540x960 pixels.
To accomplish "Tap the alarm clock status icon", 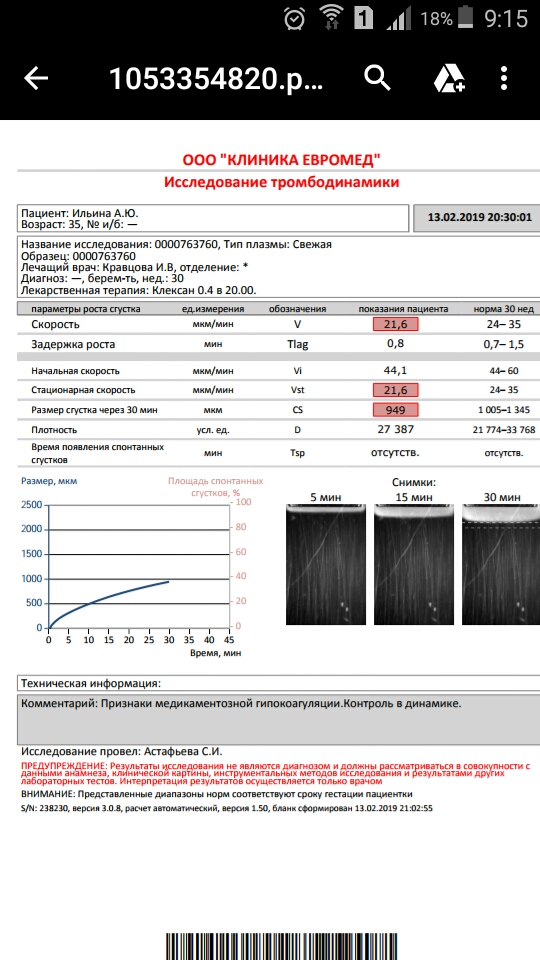I will tap(294, 19).
